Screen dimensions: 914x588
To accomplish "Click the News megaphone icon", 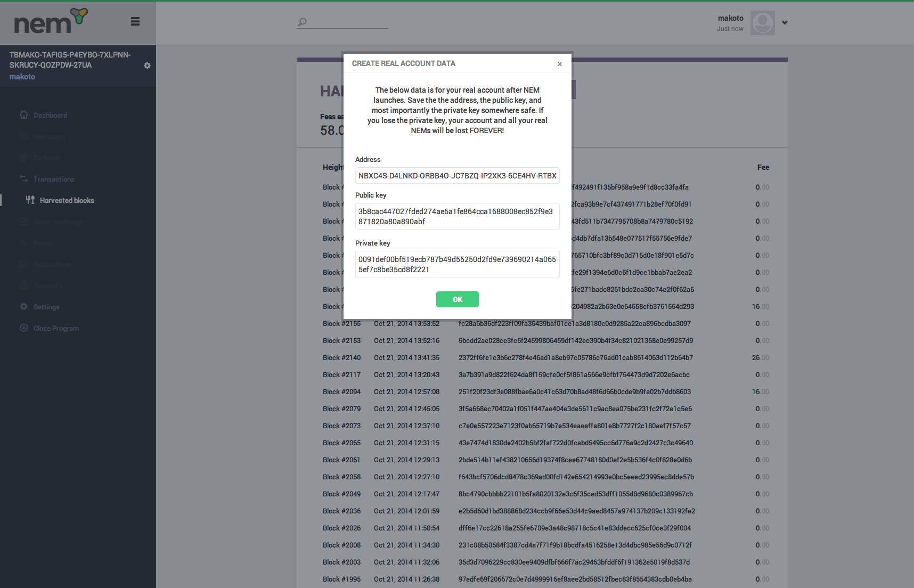I will pos(24,242).
